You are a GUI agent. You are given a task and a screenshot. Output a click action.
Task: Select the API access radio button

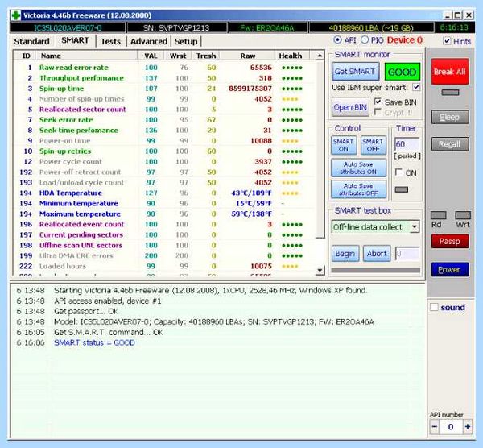coord(338,39)
